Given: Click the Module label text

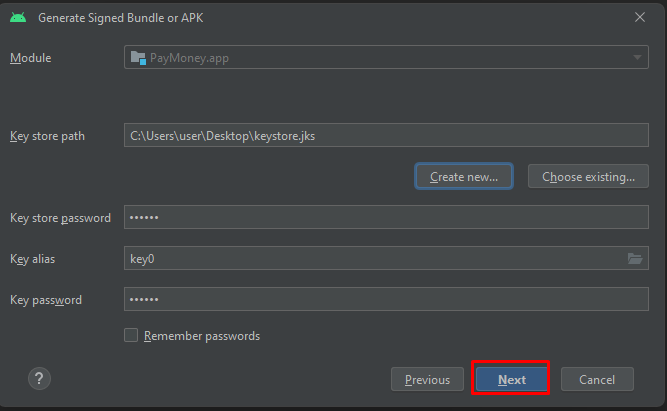Looking at the screenshot, I should coord(30,58).
